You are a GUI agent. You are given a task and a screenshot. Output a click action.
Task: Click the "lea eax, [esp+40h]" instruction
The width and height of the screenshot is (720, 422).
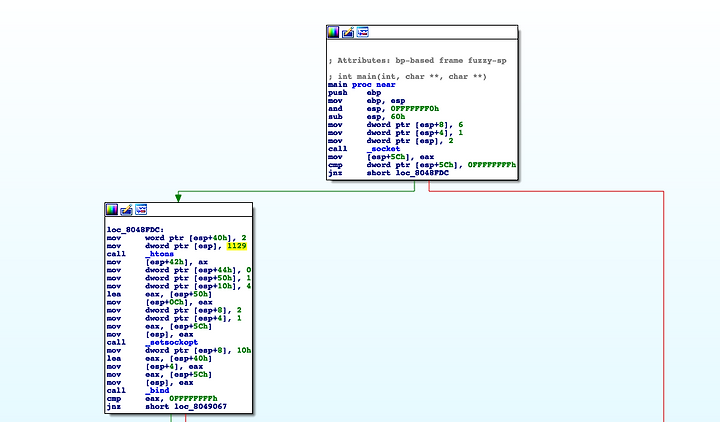(x=159, y=359)
